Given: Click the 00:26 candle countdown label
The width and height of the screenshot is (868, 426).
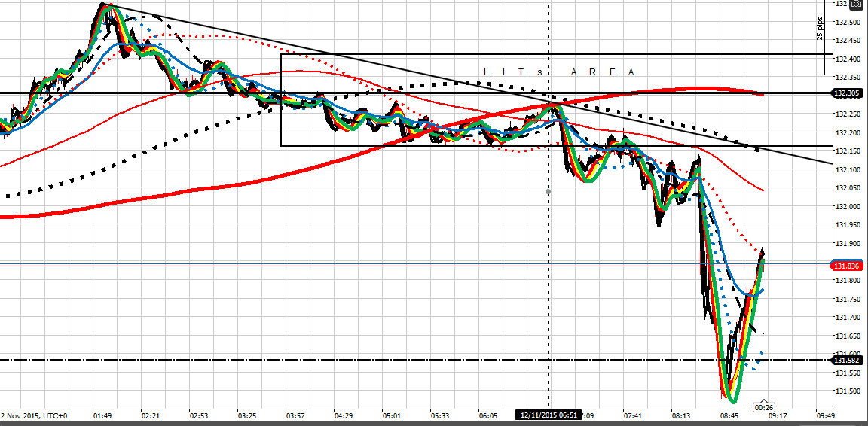Looking at the screenshot, I should (x=764, y=409).
